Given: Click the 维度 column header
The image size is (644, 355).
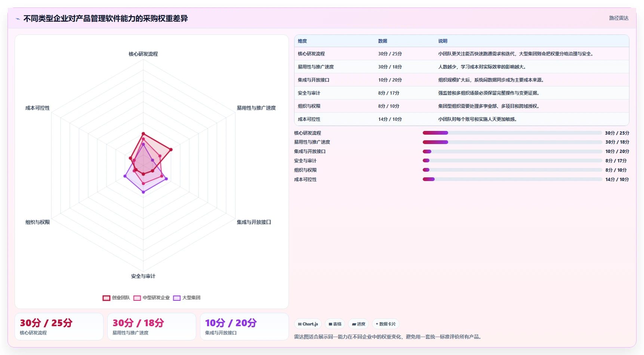Looking at the screenshot, I should pyautogui.click(x=302, y=41).
